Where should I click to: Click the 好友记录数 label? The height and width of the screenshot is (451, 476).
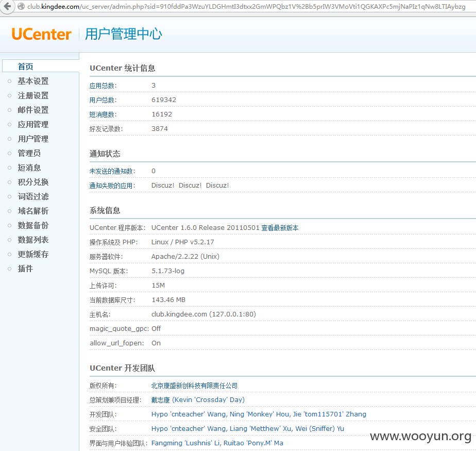tap(106, 129)
